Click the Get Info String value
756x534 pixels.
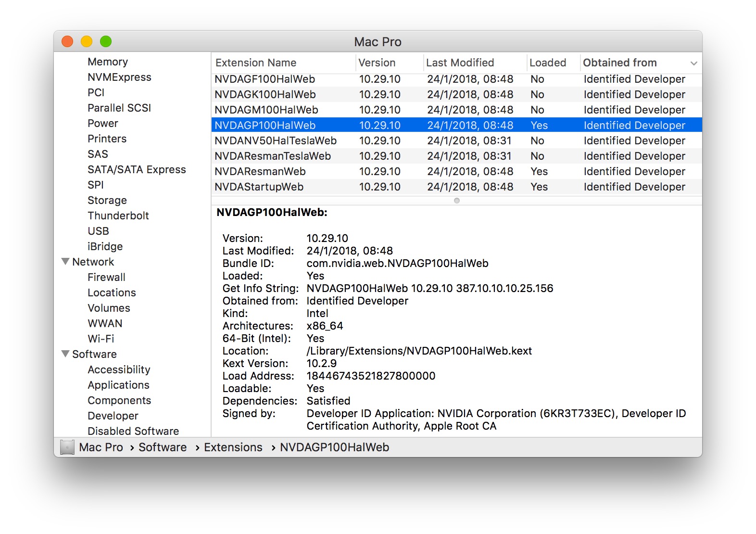click(430, 288)
